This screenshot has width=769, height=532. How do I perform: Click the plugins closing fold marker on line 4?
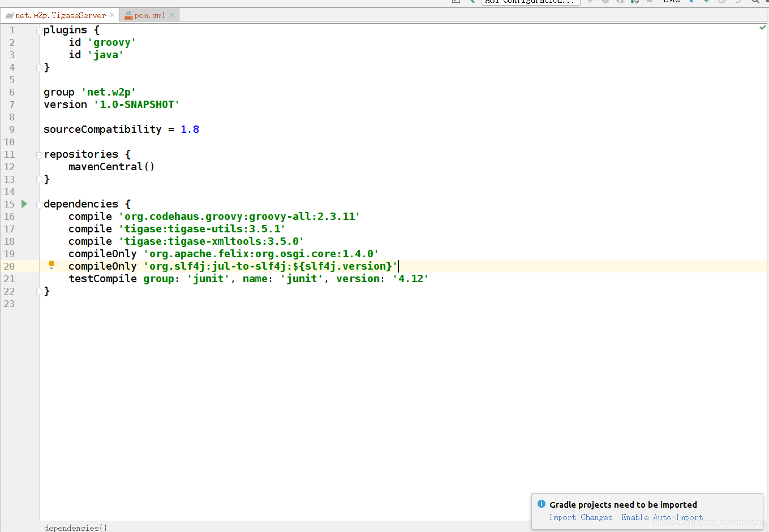click(39, 67)
